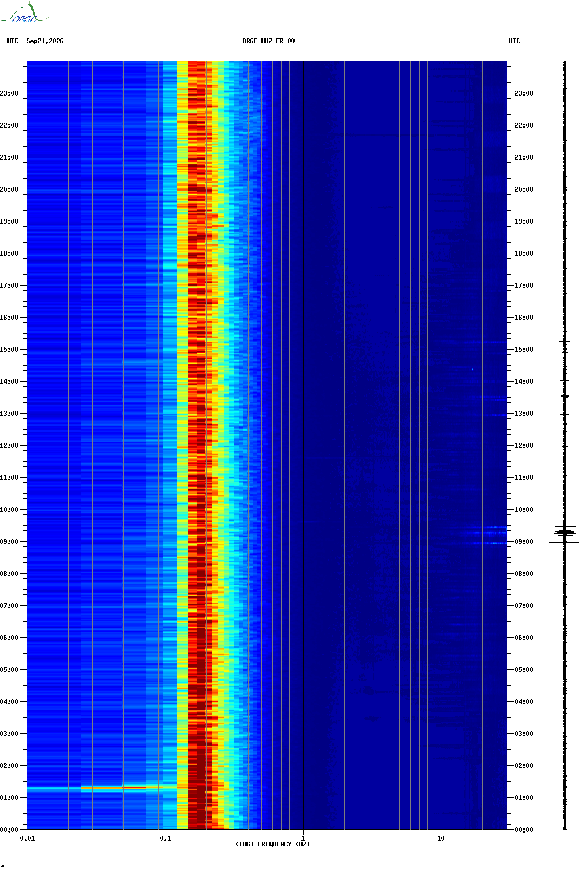Click the BRGF HHZ FR 00 station title

(268, 41)
